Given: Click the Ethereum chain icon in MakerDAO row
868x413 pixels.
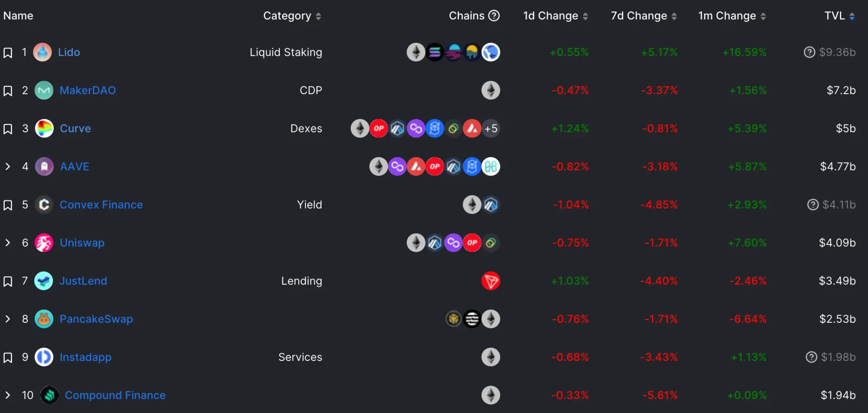Looking at the screenshot, I should point(491,91).
